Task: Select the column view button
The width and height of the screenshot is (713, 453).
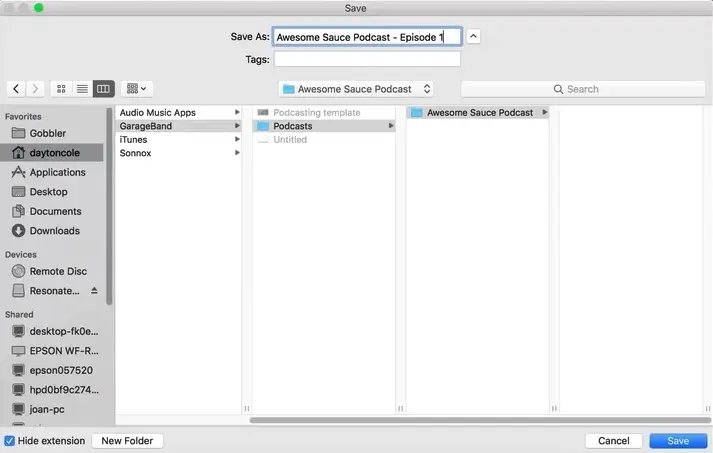Action: pos(103,89)
